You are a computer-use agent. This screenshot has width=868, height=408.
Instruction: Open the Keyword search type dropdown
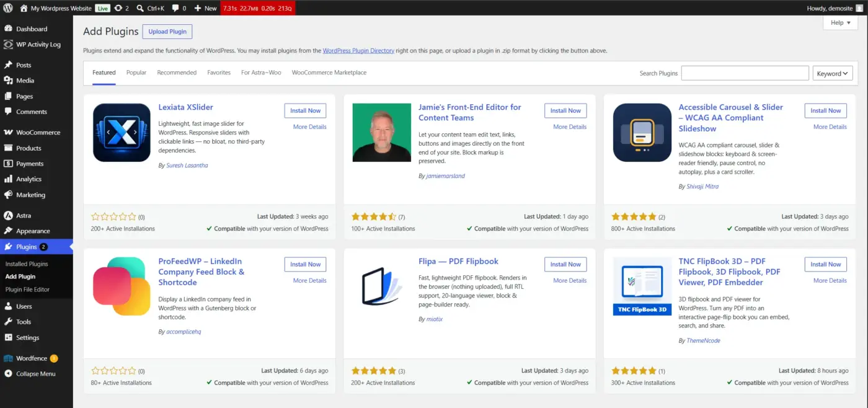pos(833,73)
